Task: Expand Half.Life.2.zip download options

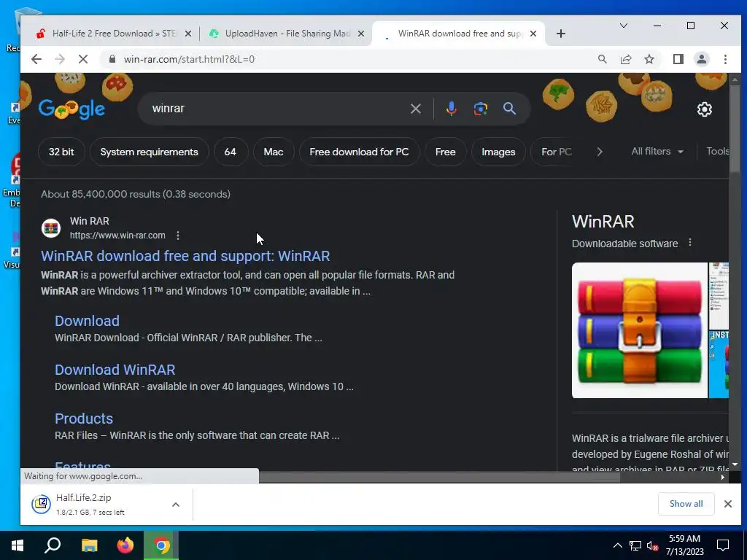Action: pos(176,505)
